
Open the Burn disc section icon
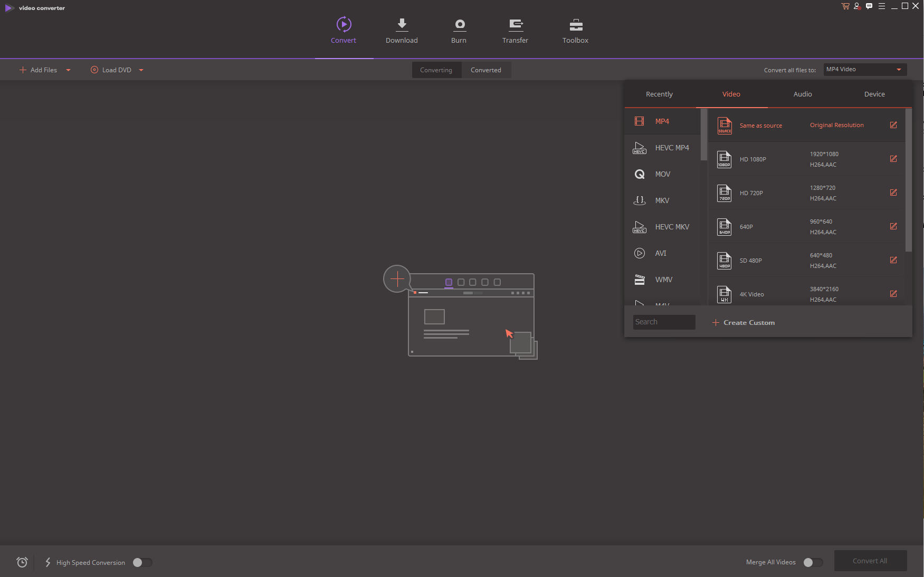460,24
